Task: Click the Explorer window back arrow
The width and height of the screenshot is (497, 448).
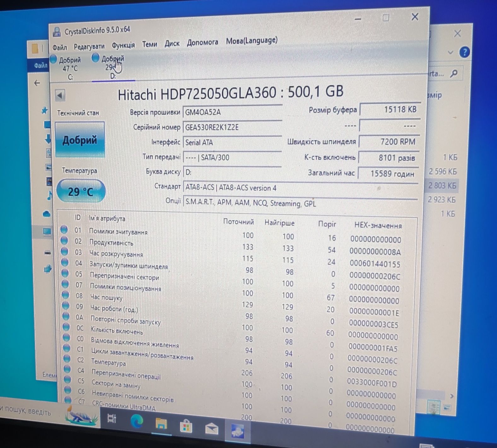Action: 37,83
